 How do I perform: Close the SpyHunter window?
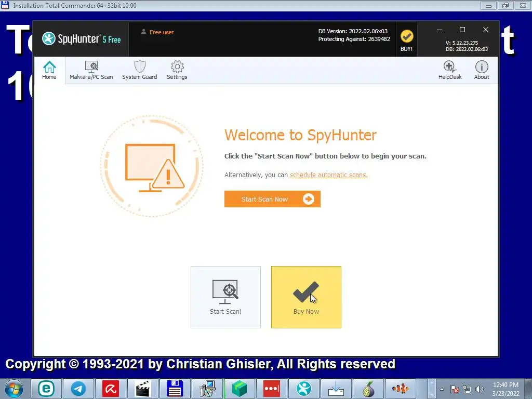[486, 30]
